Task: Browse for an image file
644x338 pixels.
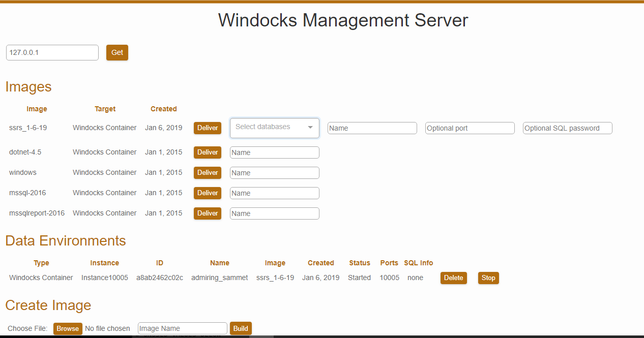Action: [x=68, y=328]
